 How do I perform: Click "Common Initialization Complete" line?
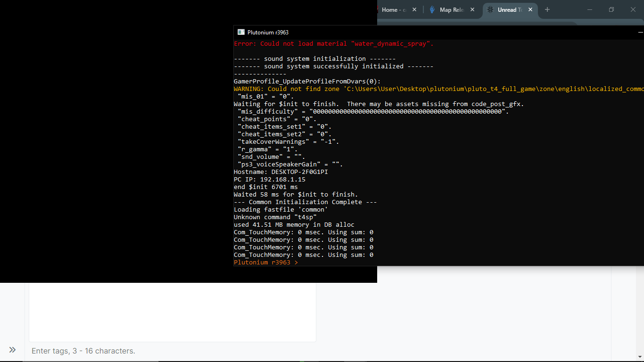coord(305,202)
